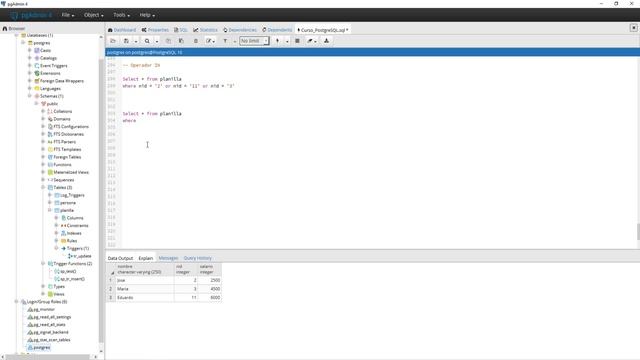Click the Rules node icon under planilla
Screen dimensions: 640x360
[x=64, y=241]
